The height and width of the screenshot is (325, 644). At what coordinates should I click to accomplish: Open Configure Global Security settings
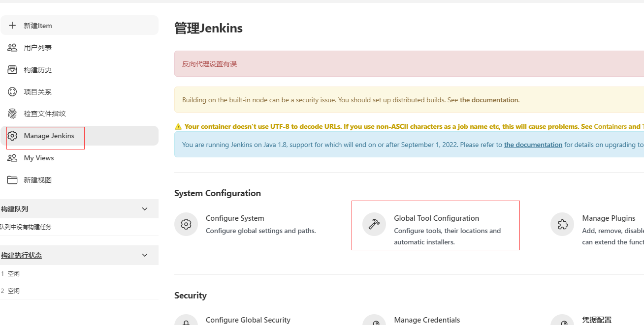point(248,320)
